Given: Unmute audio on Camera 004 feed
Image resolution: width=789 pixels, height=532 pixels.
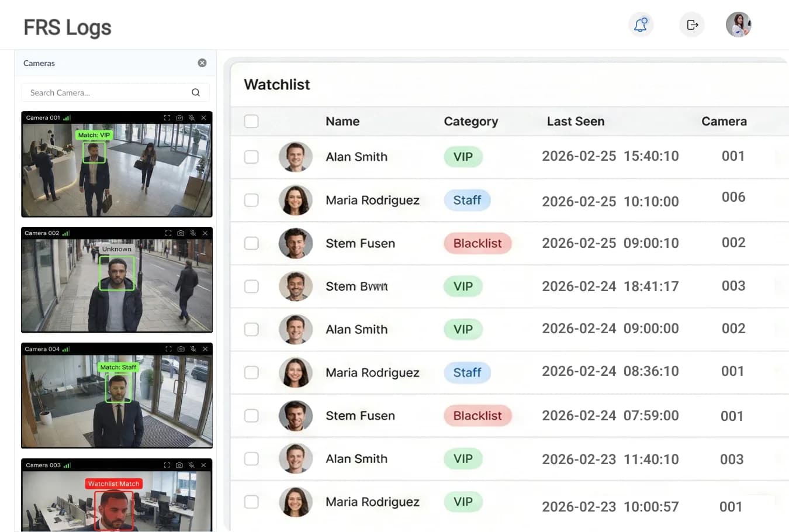Looking at the screenshot, I should pyautogui.click(x=192, y=348).
